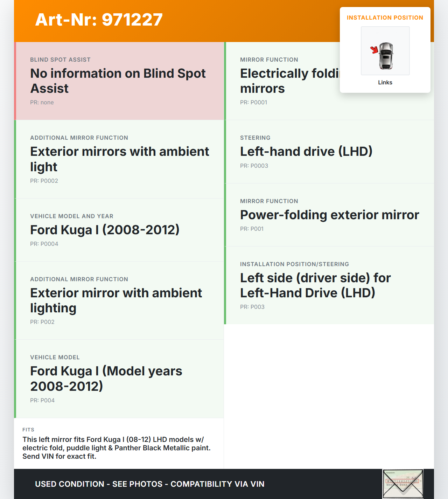Select "Left side (driver side)" installation entry
This screenshot has height=499, width=448.
click(x=315, y=285)
